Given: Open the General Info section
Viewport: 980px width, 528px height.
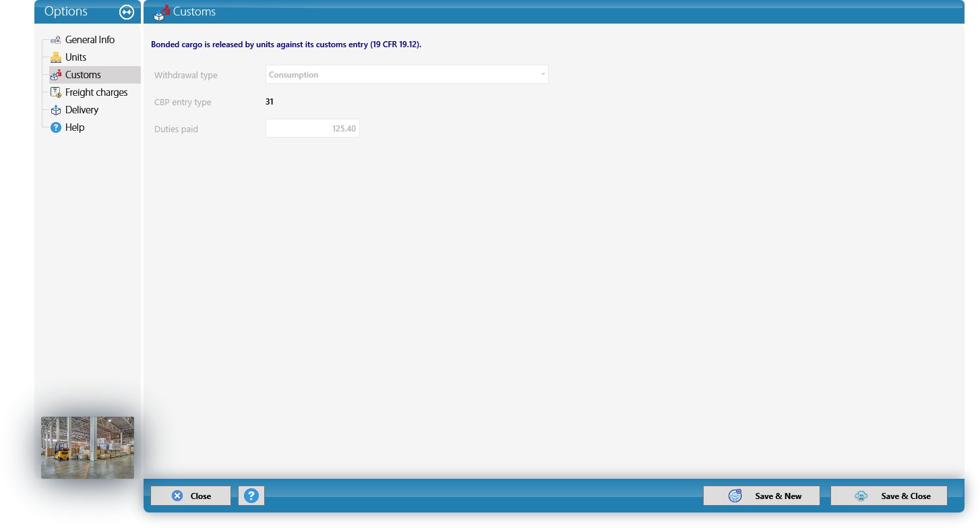Looking at the screenshot, I should [x=90, y=40].
